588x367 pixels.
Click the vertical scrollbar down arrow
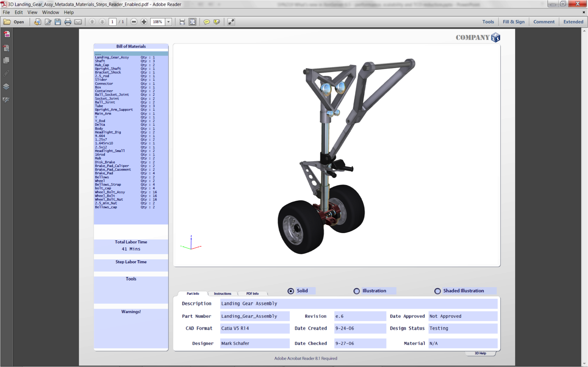pos(584,364)
